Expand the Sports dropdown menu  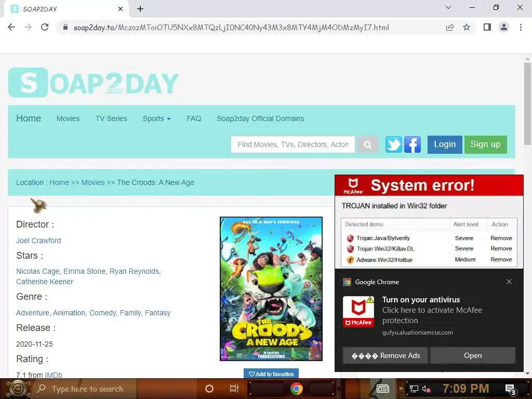pos(156,118)
